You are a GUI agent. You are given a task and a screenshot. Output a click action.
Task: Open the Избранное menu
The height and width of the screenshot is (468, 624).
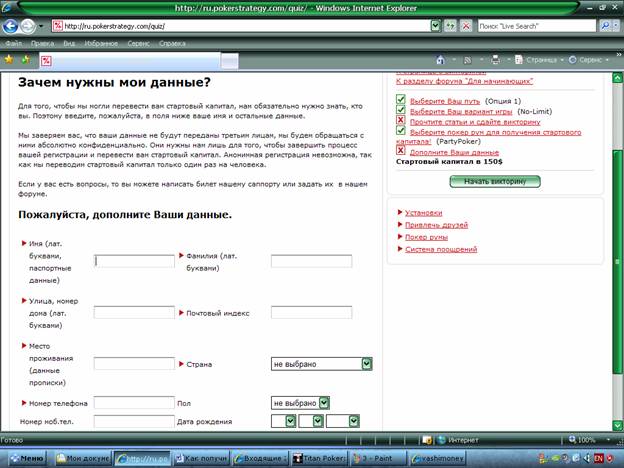[x=101, y=43]
